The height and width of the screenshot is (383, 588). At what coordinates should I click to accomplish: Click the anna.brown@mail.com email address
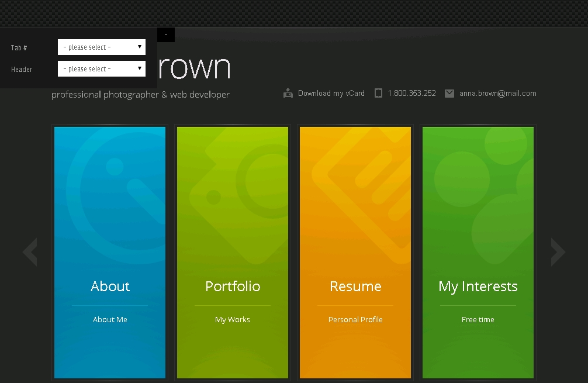(x=497, y=94)
